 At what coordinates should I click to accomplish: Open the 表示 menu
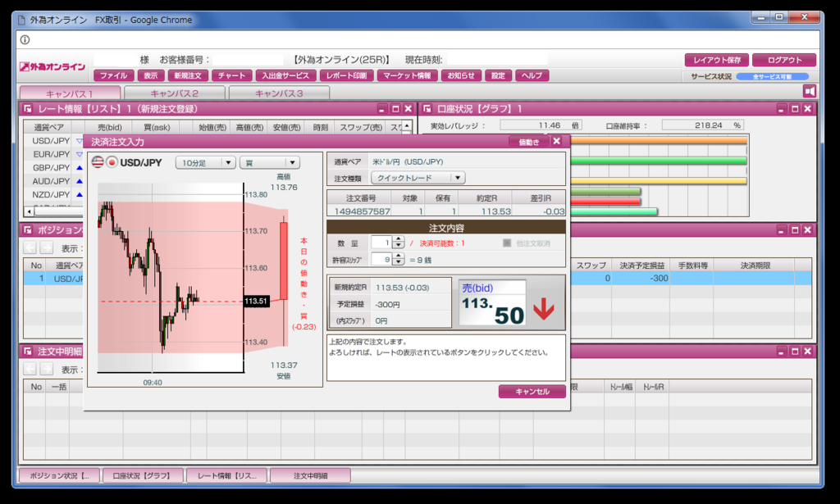click(x=151, y=75)
